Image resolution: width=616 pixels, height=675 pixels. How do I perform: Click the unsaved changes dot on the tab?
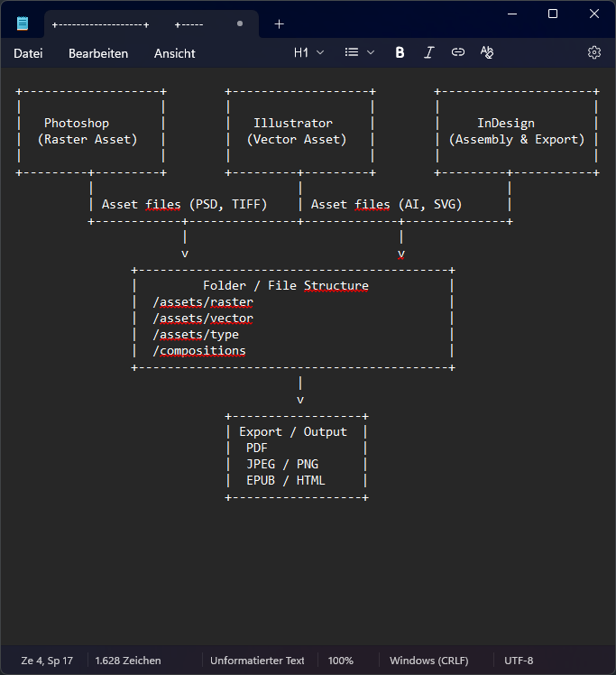point(239,24)
